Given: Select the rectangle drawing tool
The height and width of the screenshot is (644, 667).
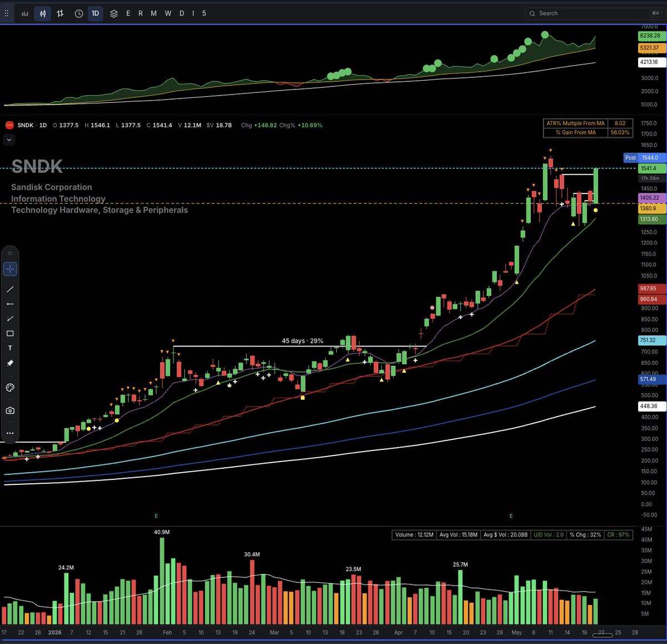Looking at the screenshot, I should (x=10, y=334).
